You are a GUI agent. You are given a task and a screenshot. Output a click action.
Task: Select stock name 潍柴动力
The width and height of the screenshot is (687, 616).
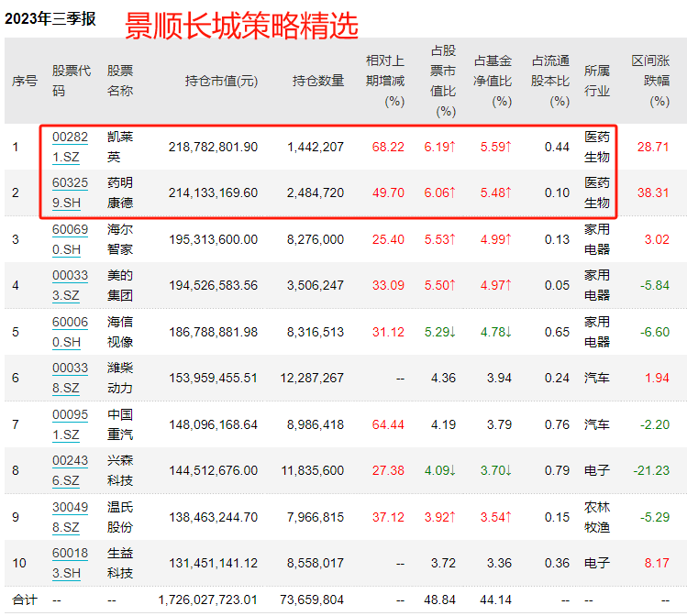[120, 378]
